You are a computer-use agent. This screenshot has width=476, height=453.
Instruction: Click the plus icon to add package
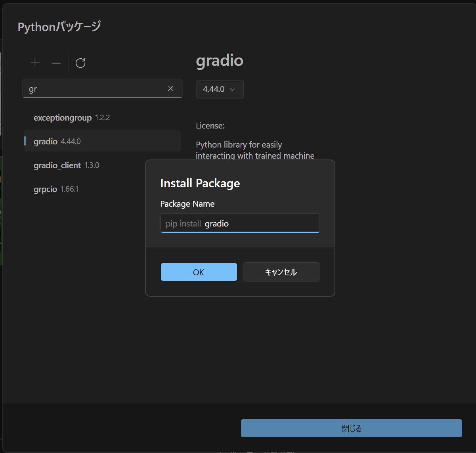[x=35, y=63]
